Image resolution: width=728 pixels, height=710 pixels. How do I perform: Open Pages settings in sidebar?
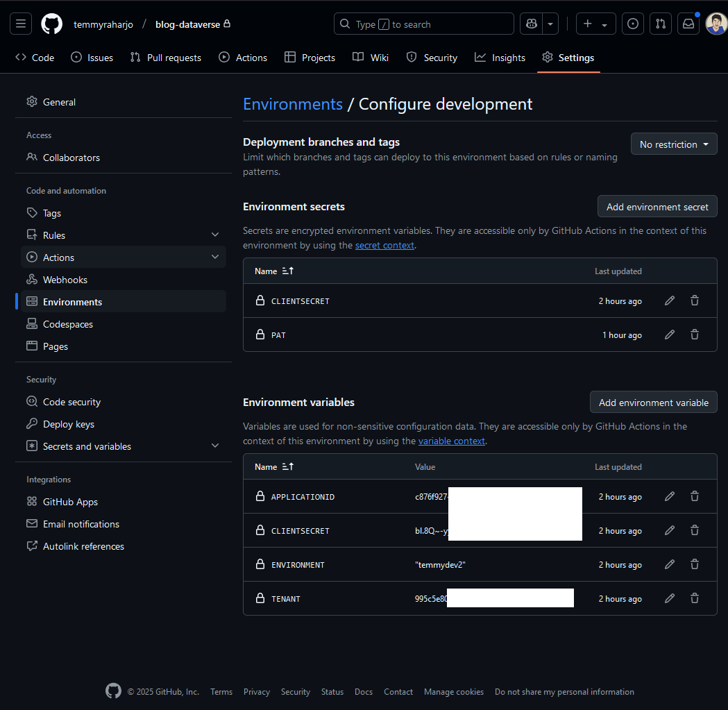pos(124,346)
